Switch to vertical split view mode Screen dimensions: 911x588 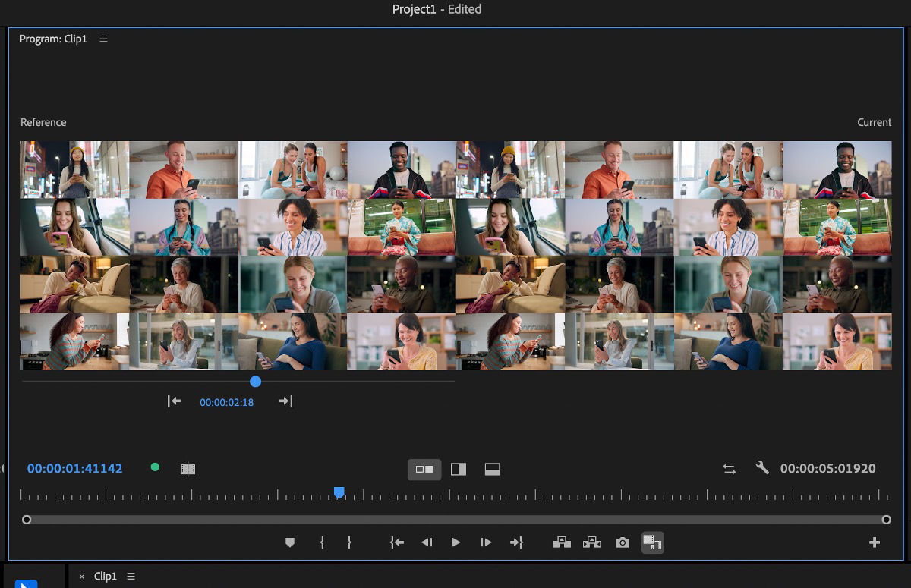(x=459, y=470)
